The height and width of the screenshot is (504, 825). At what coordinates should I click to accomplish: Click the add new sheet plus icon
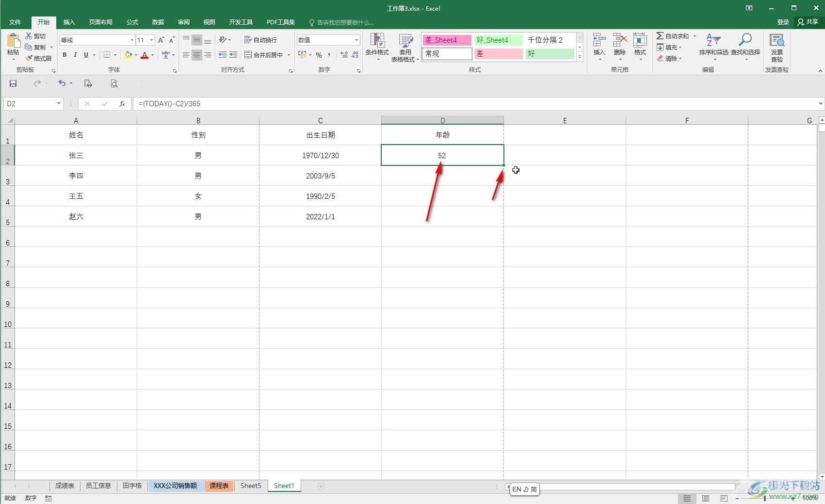tap(321, 486)
